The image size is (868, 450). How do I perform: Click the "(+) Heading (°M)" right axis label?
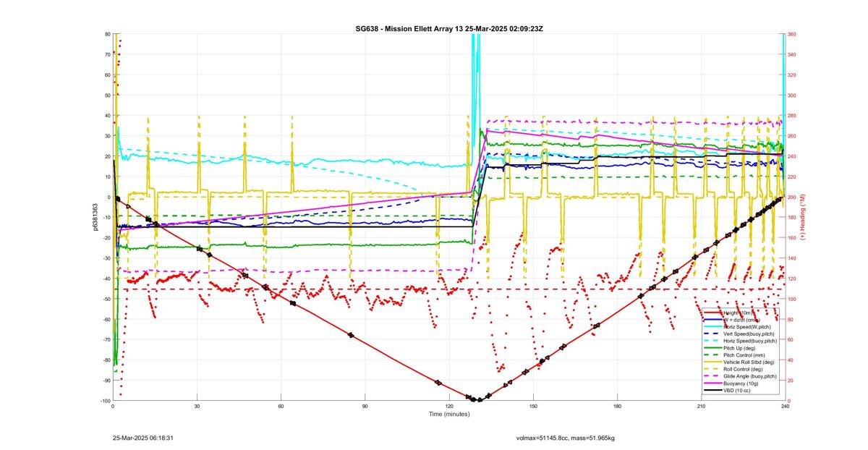pos(803,217)
